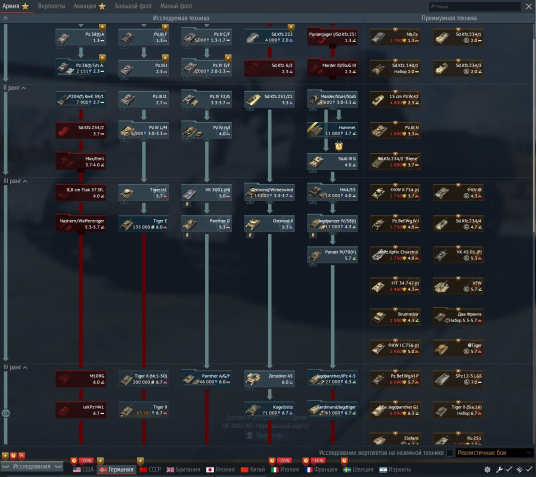Click the Исследования button
Image resolution: width=536 pixels, height=477 pixels.
point(32,466)
